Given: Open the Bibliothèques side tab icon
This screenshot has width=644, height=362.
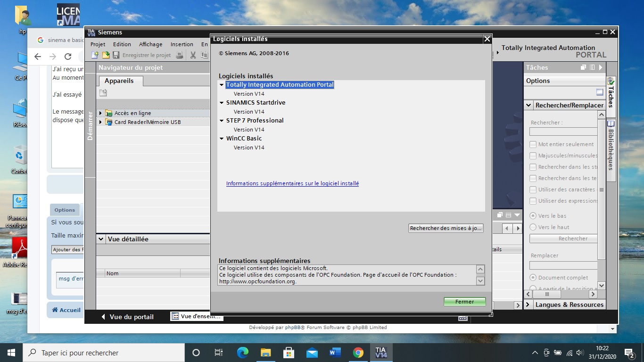Looking at the screenshot, I should point(611,124).
